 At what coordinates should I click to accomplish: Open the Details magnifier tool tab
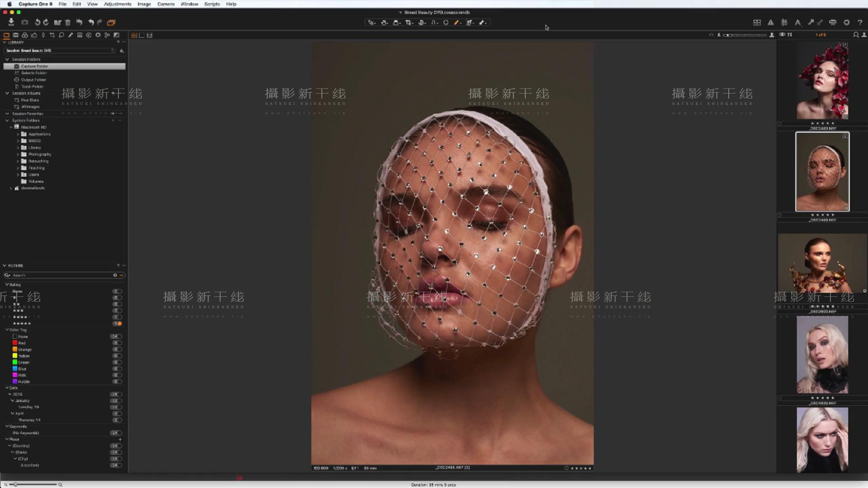tap(61, 35)
